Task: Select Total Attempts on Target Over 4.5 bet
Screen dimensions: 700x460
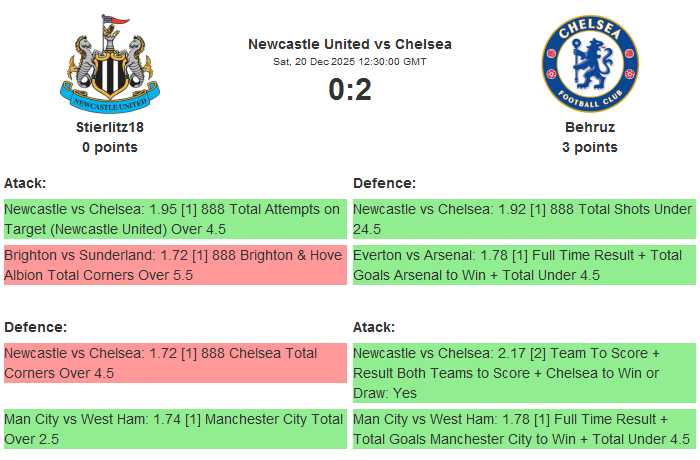Action: 174,219
